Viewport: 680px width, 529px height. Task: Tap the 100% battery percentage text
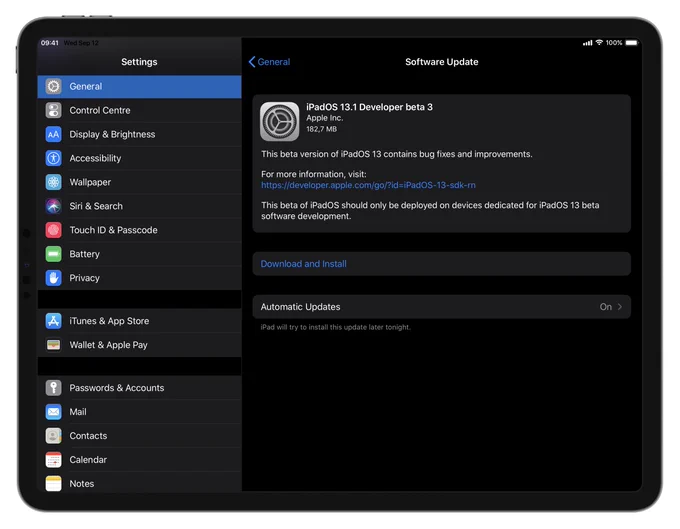[x=614, y=42]
